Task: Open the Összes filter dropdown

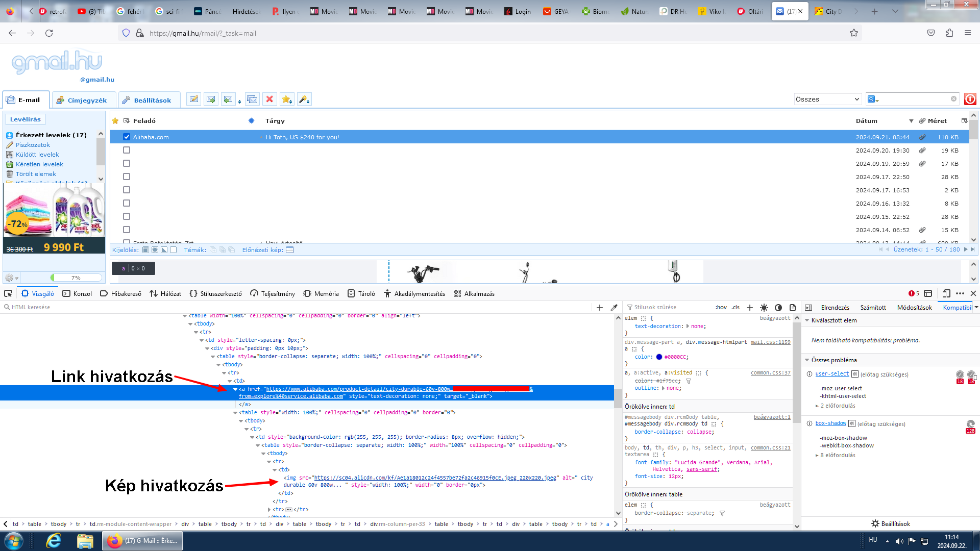Action: (827, 99)
